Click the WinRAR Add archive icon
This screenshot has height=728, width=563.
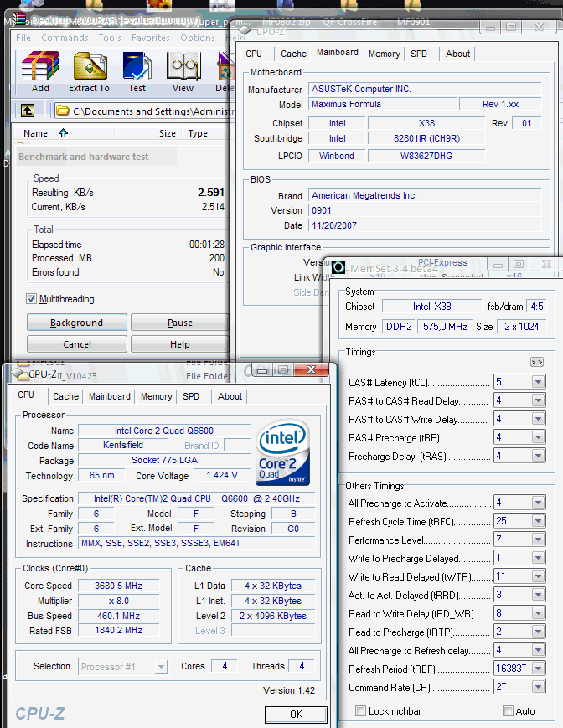click(x=40, y=66)
